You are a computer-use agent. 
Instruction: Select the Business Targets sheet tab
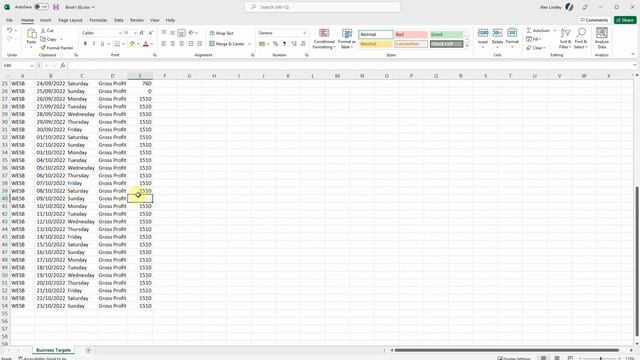(53, 350)
